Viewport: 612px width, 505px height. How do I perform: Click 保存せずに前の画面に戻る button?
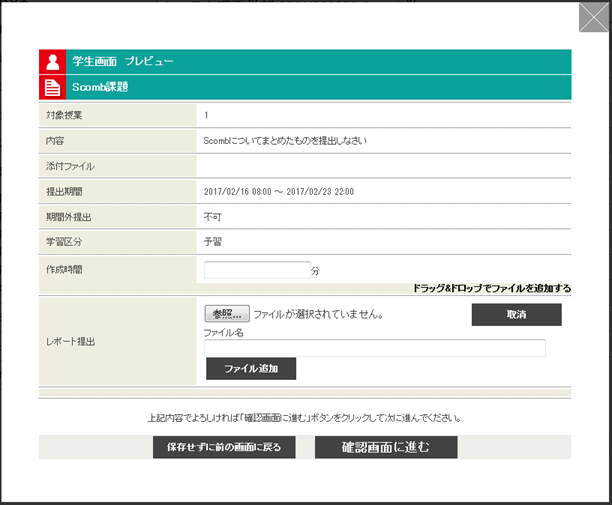pos(224,447)
